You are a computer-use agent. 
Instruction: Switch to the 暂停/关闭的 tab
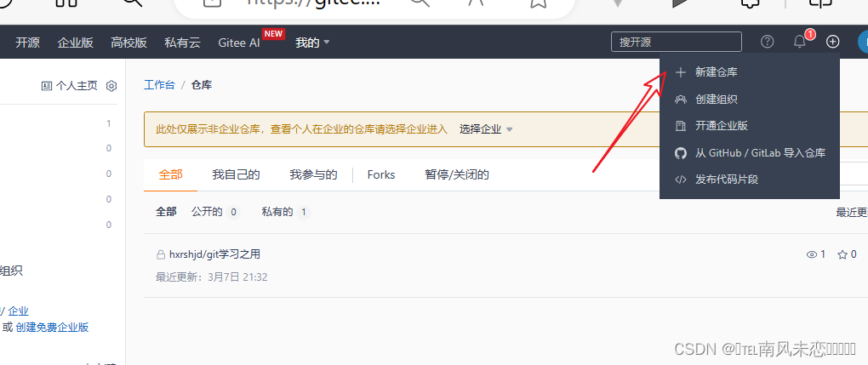point(457,175)
